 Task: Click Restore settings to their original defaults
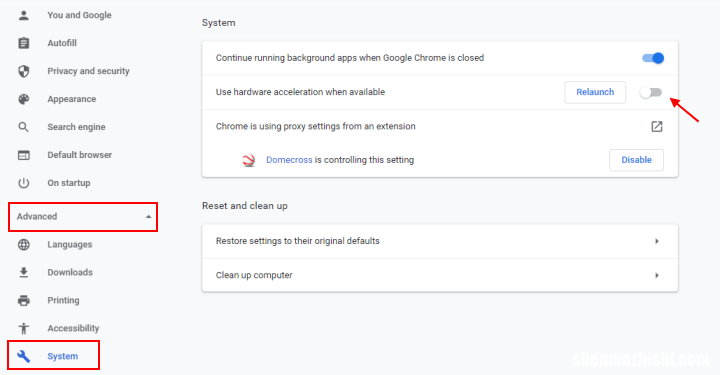coord(298,241)
